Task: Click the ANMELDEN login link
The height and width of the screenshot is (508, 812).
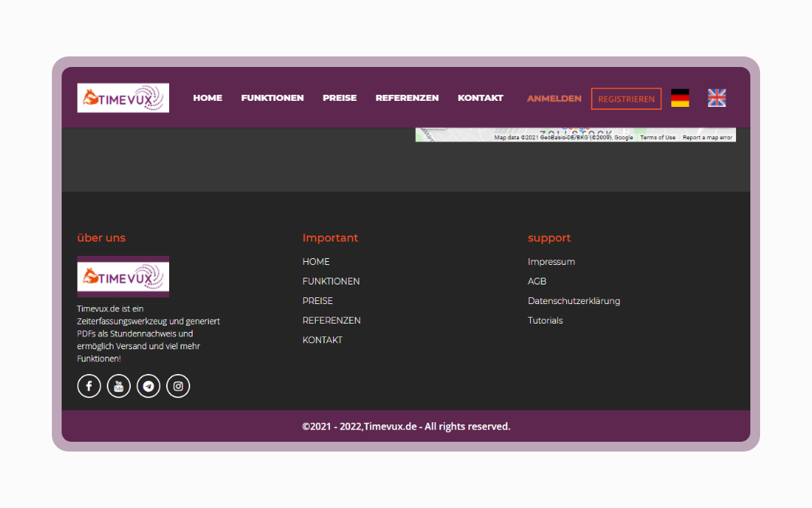Action: (x=554, y=99)
